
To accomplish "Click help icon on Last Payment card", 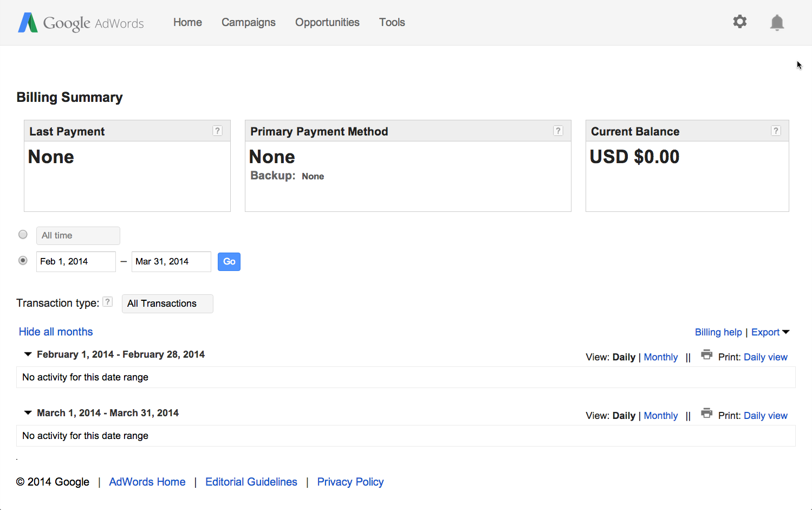I will click(217, 131).
